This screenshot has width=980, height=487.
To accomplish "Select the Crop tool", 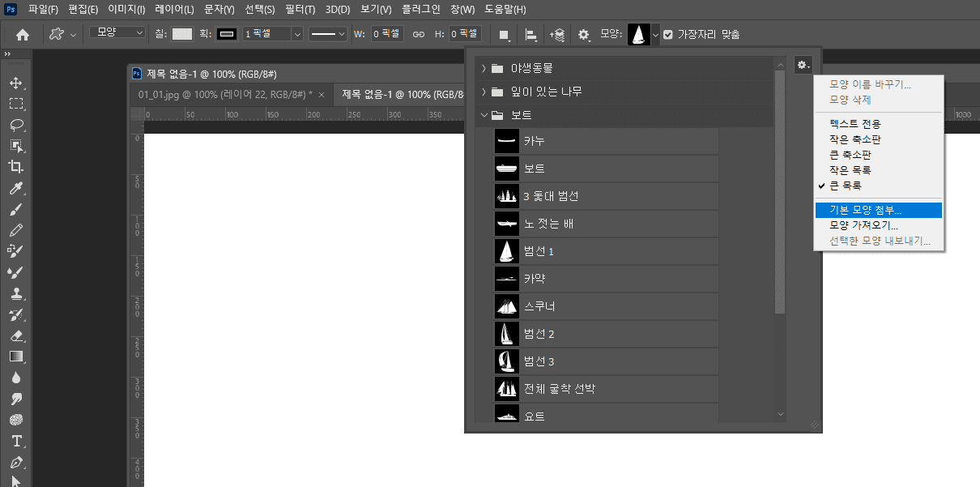I will pyautogui.click(x=16, y=167).
